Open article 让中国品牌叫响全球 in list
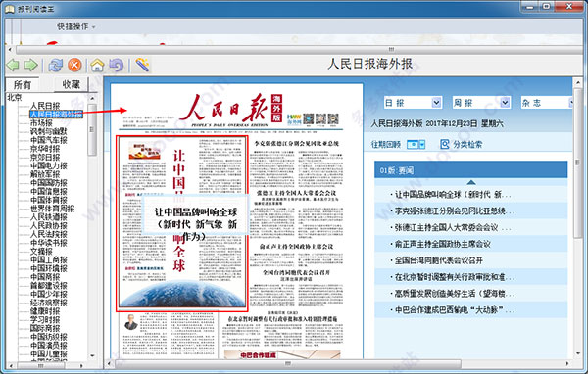Viewport: 588px width, 374px height. (452, 195)
